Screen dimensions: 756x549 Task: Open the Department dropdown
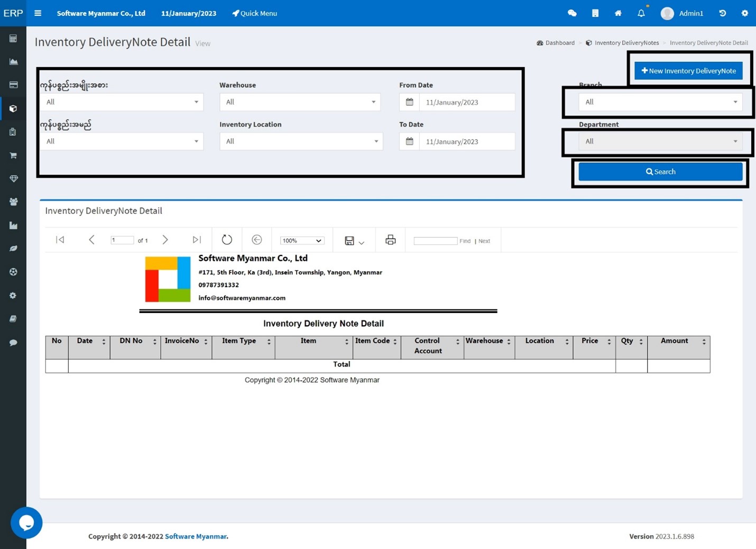pos(660,141)
